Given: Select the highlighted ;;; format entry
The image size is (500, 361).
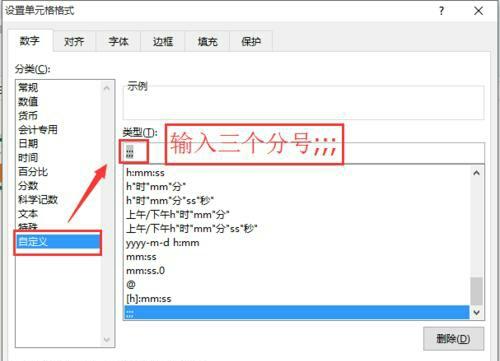Looking at the screenshot, I should point(297,313).
